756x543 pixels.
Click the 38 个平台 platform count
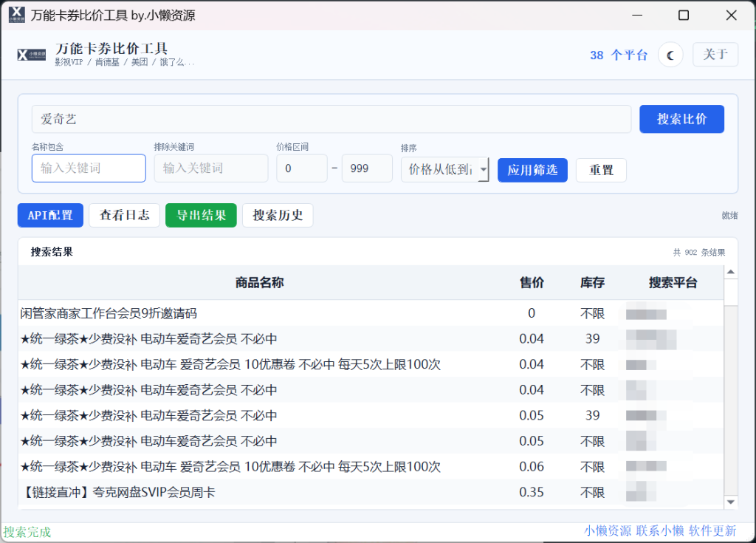[619, 55]
